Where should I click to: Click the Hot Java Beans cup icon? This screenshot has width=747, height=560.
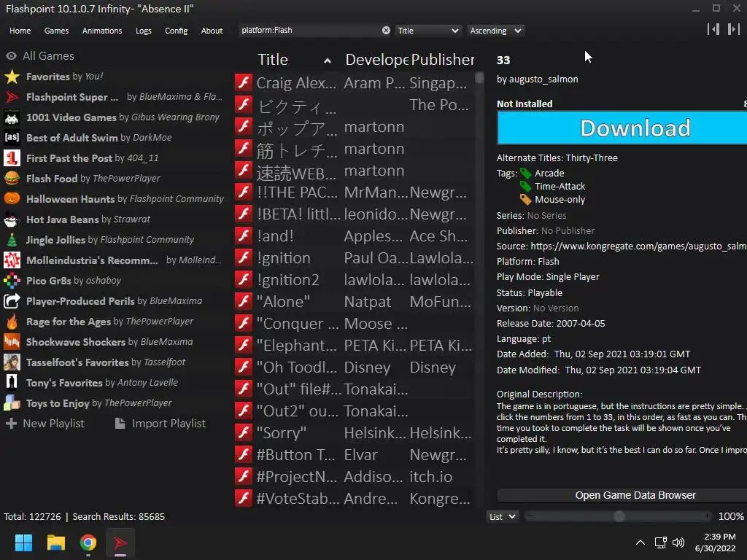click(12, 219)
